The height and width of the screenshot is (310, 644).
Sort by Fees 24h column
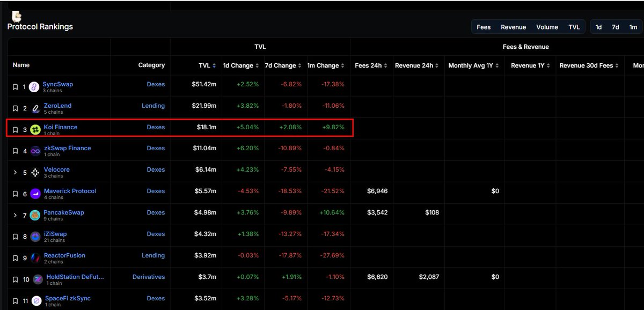pyautogui.click(x=371, y=65)
